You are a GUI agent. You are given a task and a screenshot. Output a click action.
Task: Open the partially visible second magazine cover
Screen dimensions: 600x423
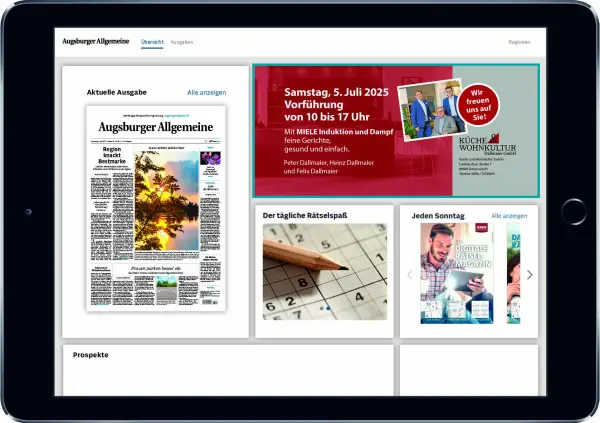(x=513, y=272)
